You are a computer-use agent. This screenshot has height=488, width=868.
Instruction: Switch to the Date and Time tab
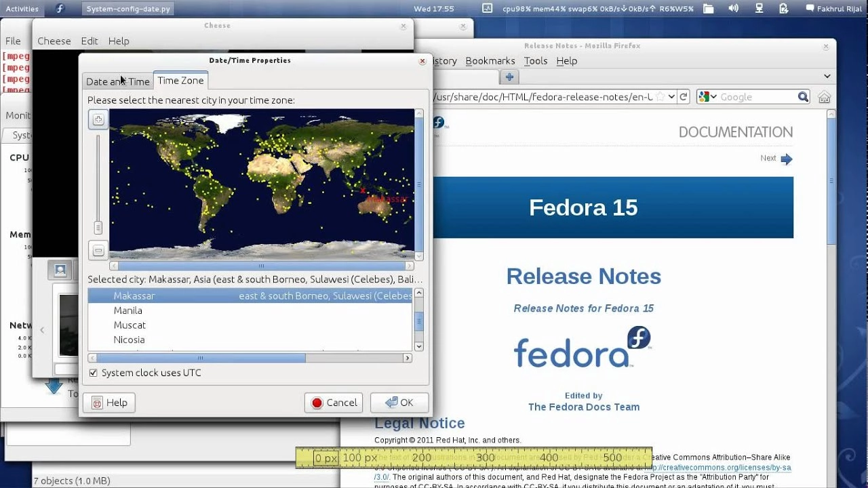[118, 81]
